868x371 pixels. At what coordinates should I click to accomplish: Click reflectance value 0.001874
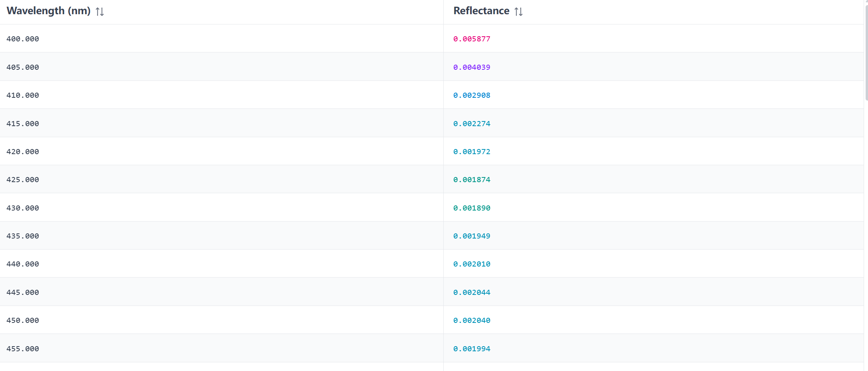pyautogui.click(x=472, y=180)
